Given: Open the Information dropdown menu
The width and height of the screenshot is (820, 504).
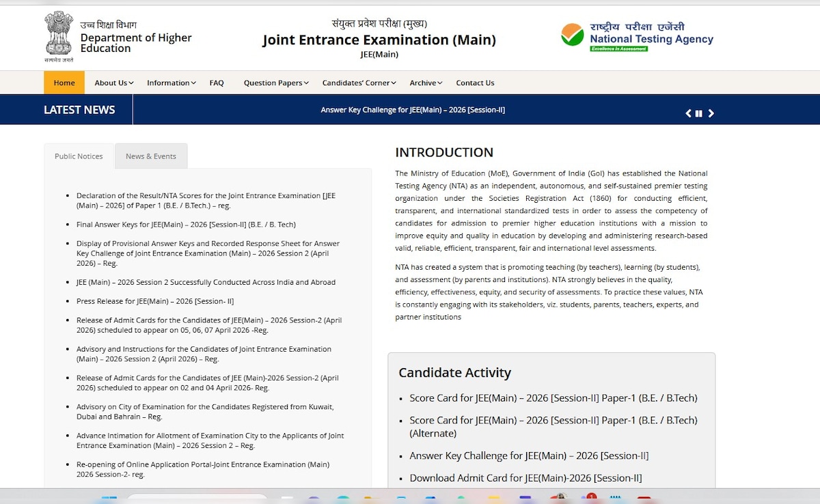Looking at the screenshot, I should click(x=170, y=83).
